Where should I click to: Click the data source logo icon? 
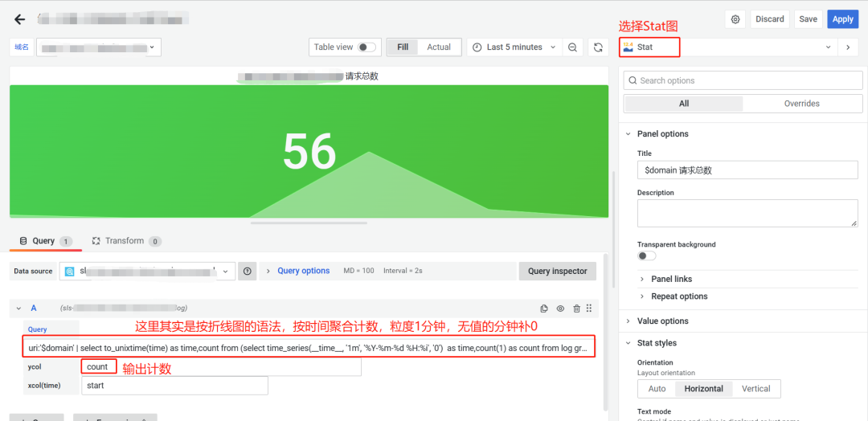point(70,271)
